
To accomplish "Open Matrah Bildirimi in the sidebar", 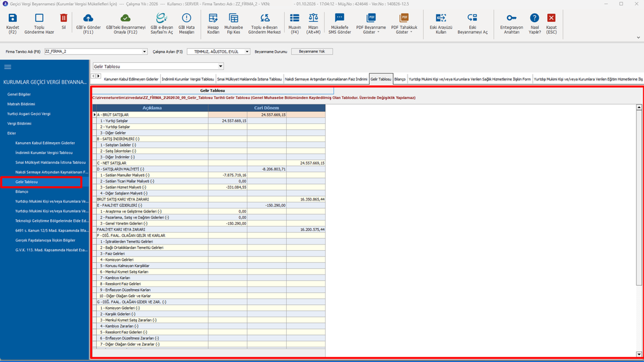I will point(21,104).
